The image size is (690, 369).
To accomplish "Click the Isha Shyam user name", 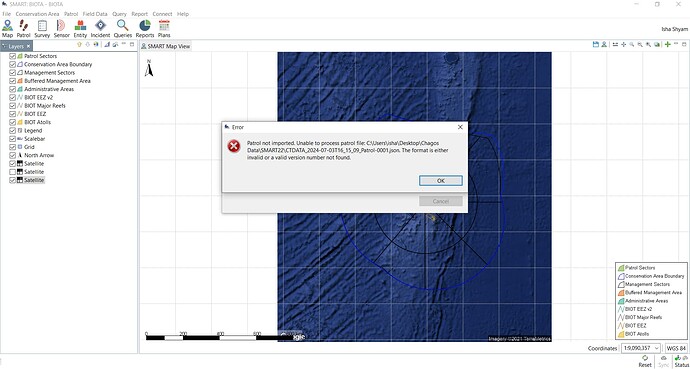I will (674, 29).
